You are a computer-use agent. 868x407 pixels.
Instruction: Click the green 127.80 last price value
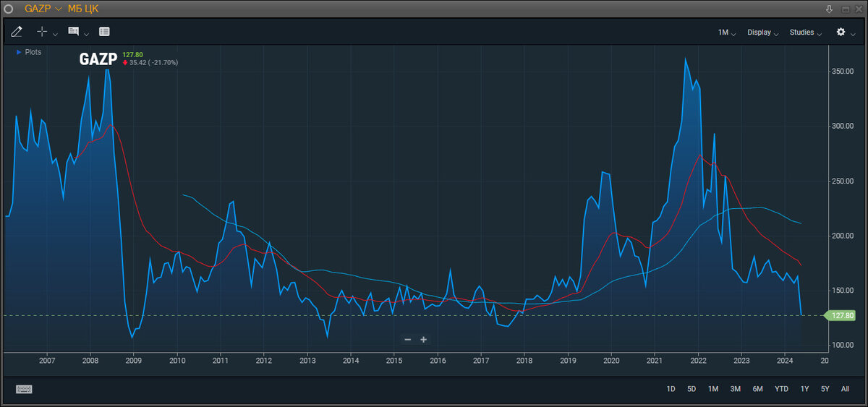[x=132, y=54]
